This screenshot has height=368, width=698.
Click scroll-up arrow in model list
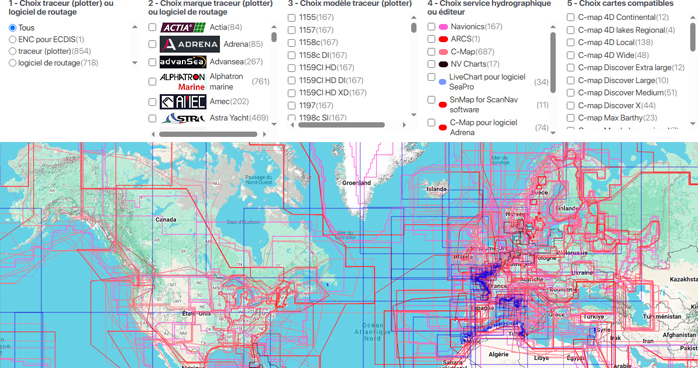click(414, 18)
